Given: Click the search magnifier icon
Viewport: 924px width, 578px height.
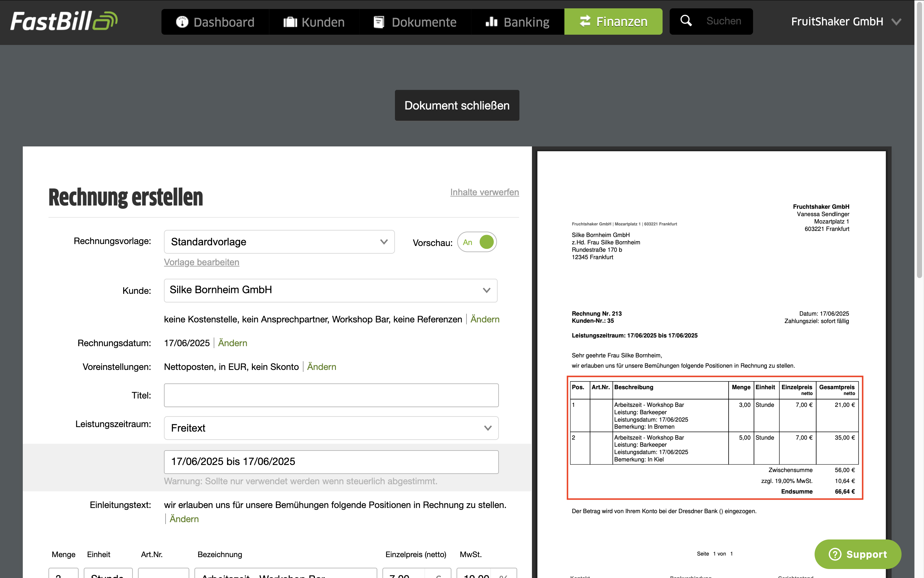Looking at the screenshot, I should (686, 21).
